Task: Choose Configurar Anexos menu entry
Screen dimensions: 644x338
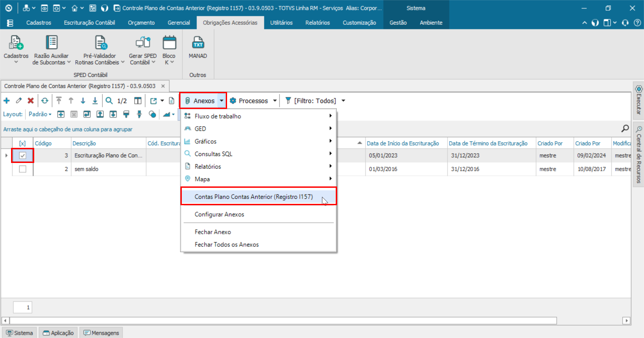Action: tap(259, 214)
